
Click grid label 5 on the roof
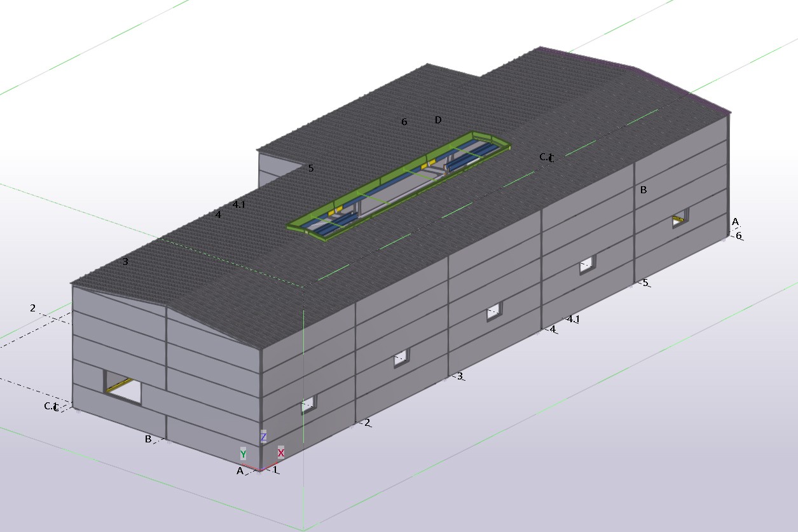311,168
